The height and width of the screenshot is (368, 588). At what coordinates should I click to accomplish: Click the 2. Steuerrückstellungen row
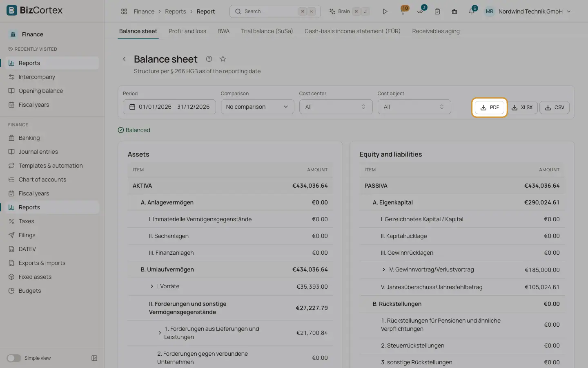click(462, 346)
